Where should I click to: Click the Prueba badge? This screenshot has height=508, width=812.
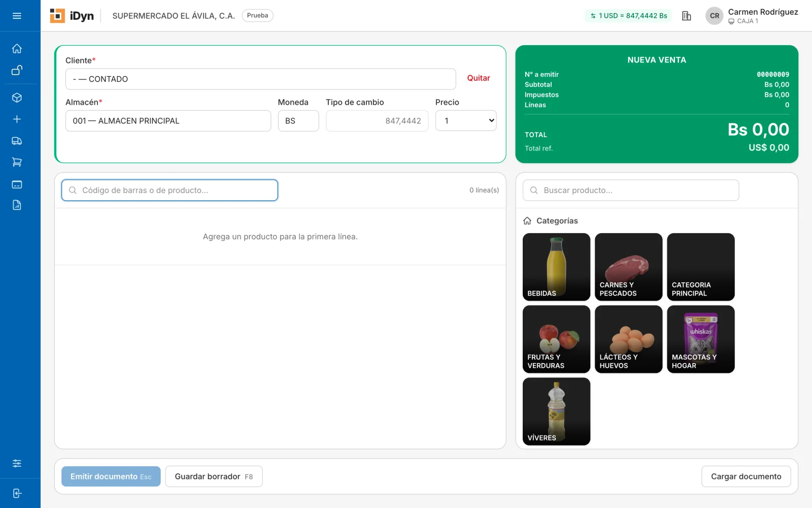(257, 16)
